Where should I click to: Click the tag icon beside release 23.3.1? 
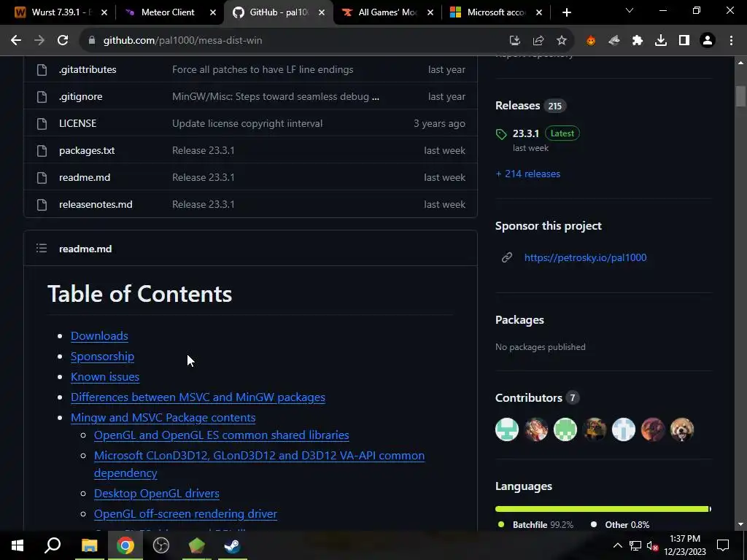pyautogui.click(x=501, y=134)
